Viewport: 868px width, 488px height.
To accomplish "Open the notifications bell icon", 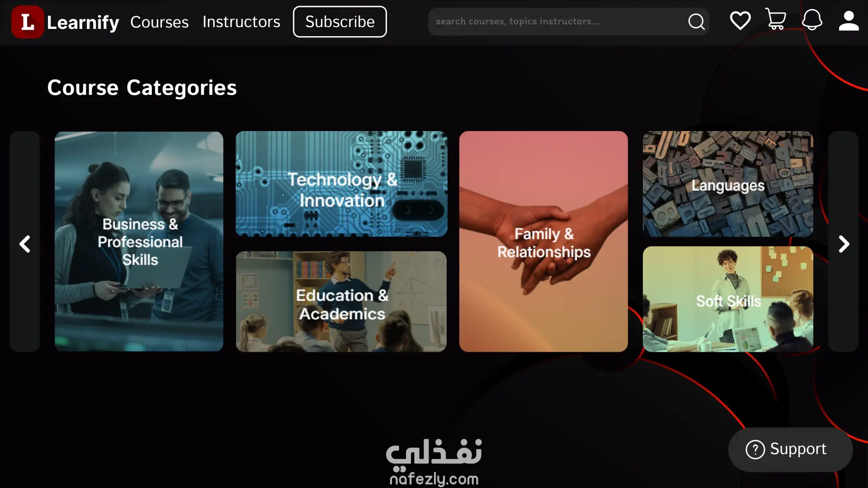I will pyautogui.click(x=812, y=20).
